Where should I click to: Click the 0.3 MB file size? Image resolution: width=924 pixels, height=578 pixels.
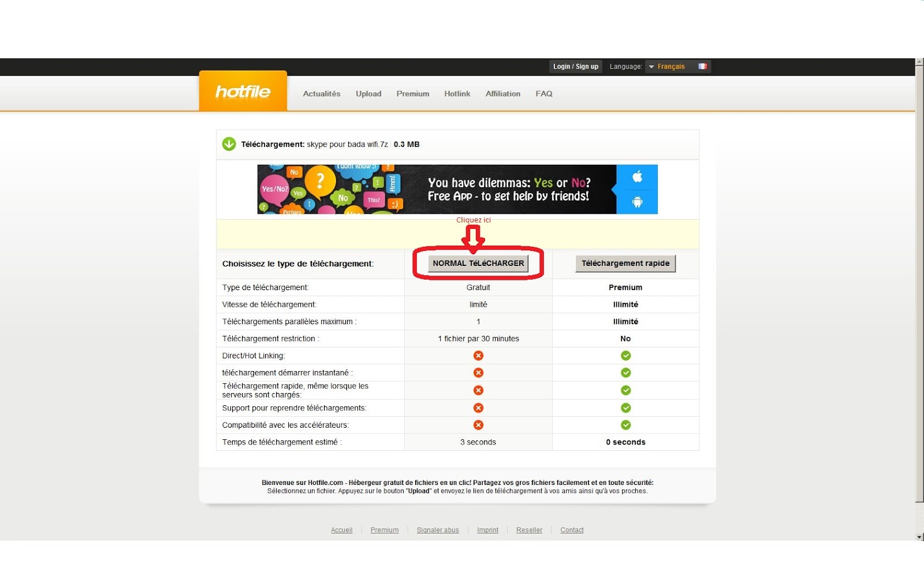(x=407, y=144)
